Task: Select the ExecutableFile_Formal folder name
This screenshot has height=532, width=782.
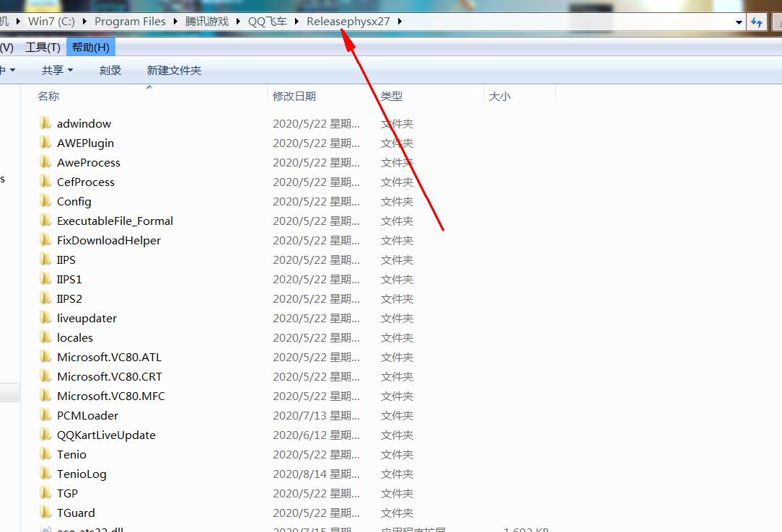Action: point(115,221)
